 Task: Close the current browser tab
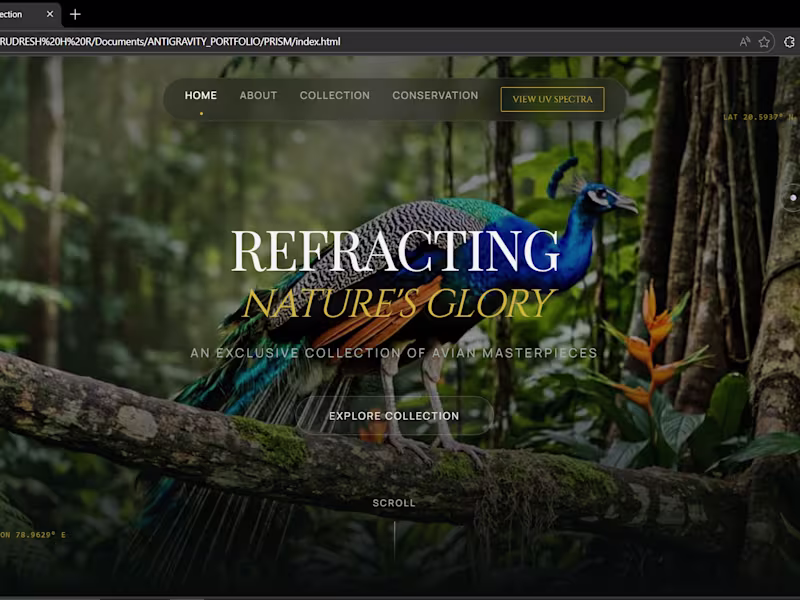[x=49, y=14]
